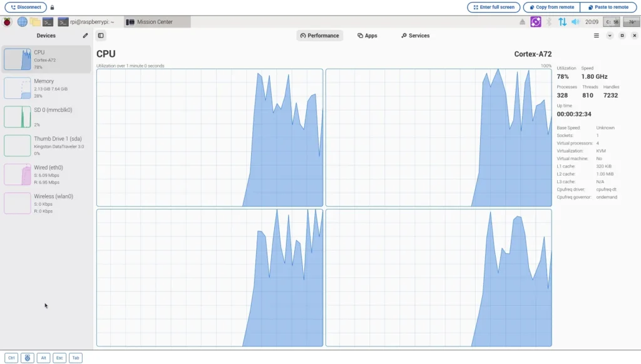This screenshot has width=641, height=364.
Task: Switch to the Performance tab
Action: (320, 36)
